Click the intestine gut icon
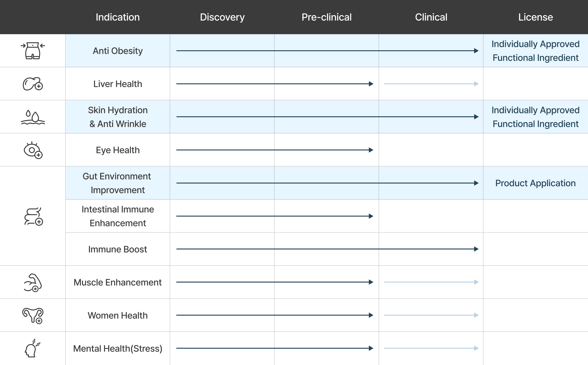 point(33,216)
